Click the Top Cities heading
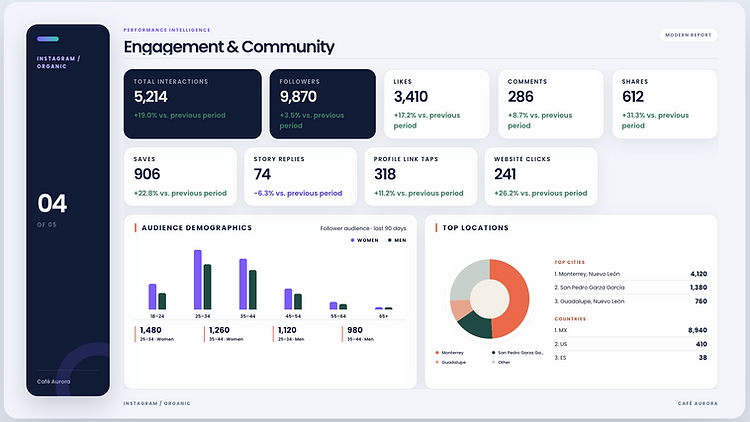Viewport: 750px width, 422px height. pyautogui.click(x=570, y=262)
